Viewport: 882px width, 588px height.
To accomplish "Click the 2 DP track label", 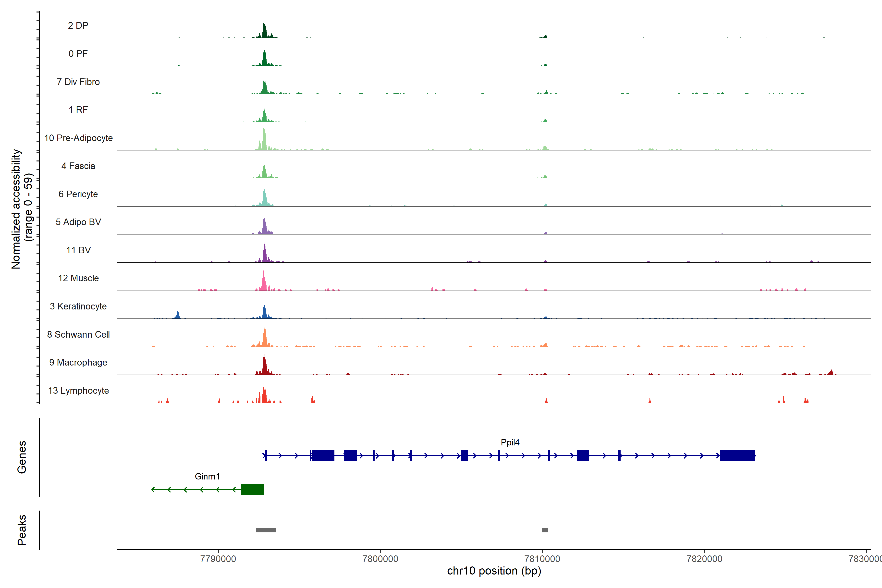I will click(78, 25).
